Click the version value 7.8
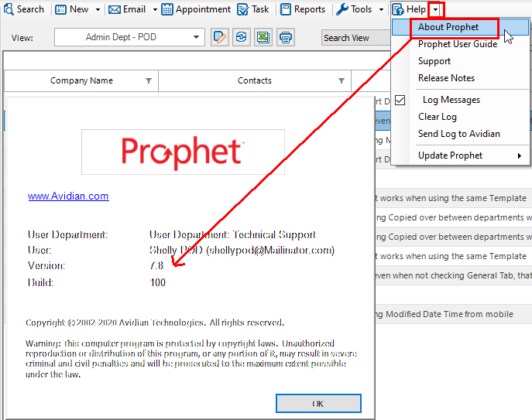Screen dimensions: 532x420 click(x=156, y=265)
